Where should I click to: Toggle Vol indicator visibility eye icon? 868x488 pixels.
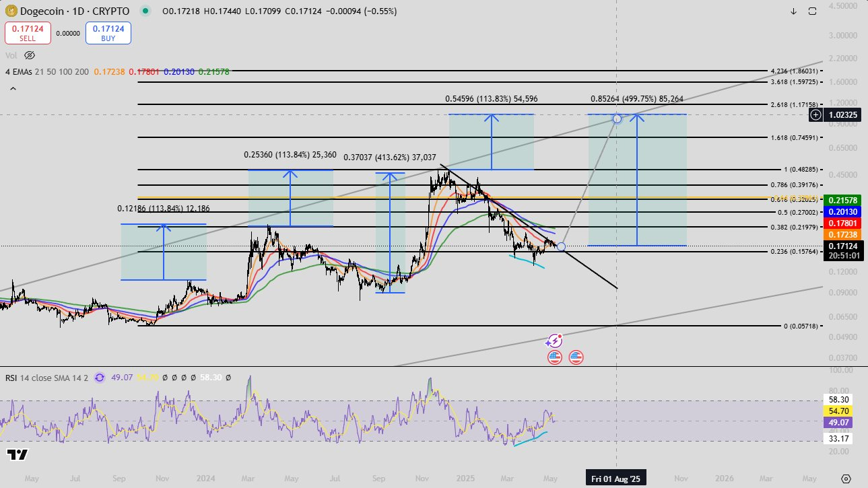tap(30, 55)
